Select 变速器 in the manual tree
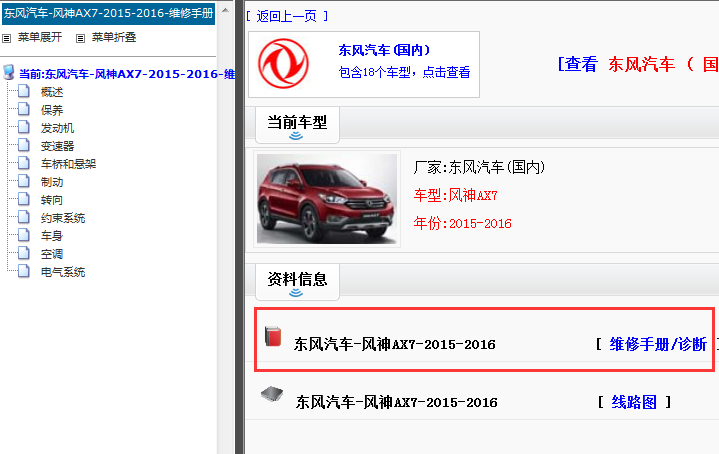This screenshot has width=719, height=454. pyautogui.click(x=57, y=146)
